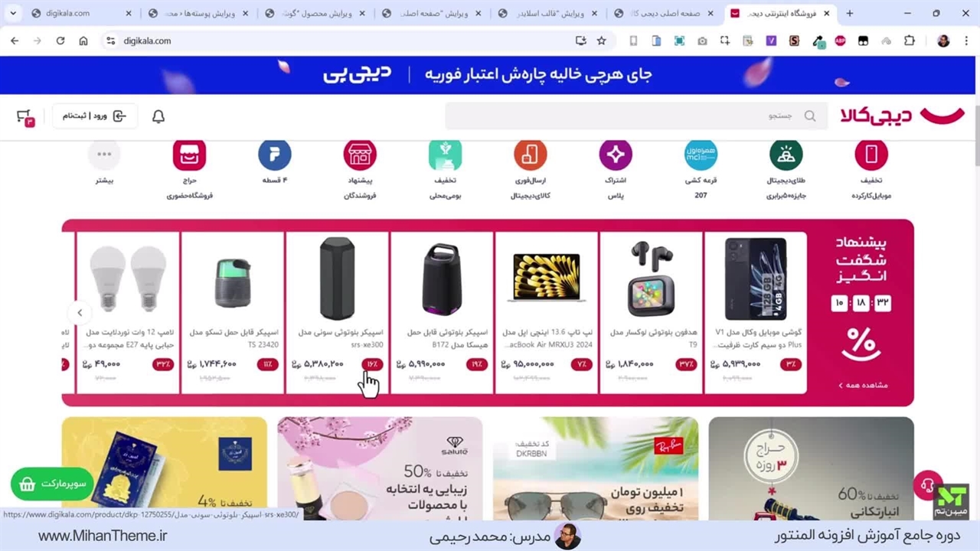The height and width of the screenshot is (551, 980).
Task: Click the ورود | ثبت‌نام login button
Action: click(95, 116)
